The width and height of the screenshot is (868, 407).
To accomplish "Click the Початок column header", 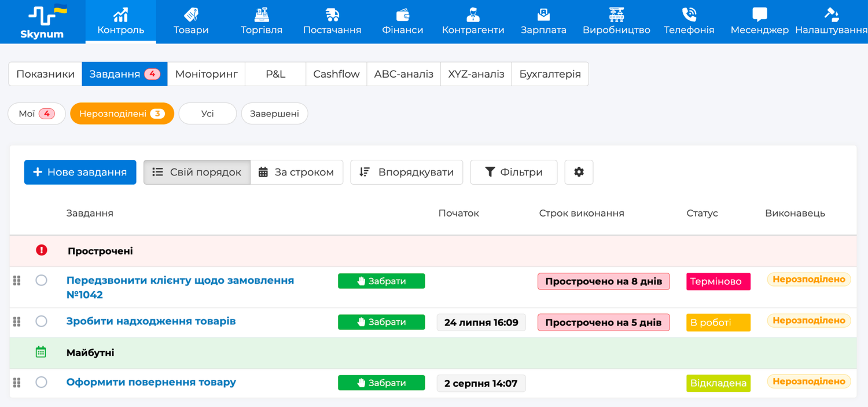I will (459, 213).
